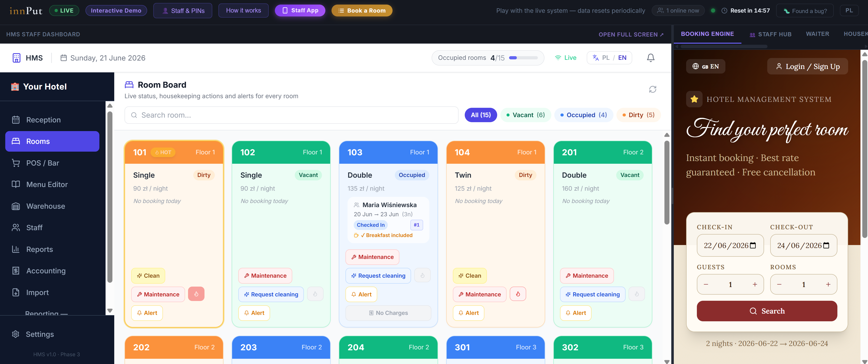Filter rooms by Dirty status
The height and width of the screenshot is (364, 868).
click(638, 115)
